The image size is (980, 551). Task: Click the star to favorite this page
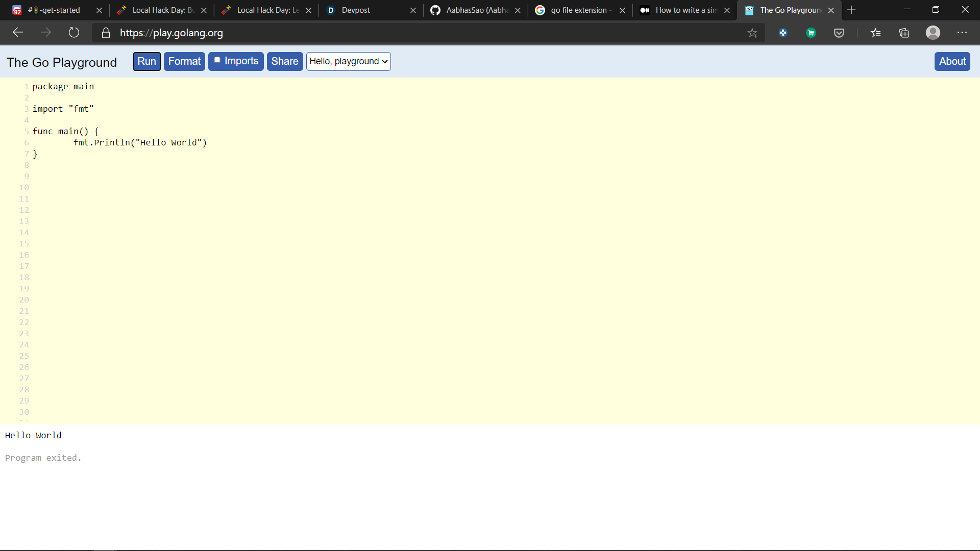pyautogui.click(x=752, y=33)
